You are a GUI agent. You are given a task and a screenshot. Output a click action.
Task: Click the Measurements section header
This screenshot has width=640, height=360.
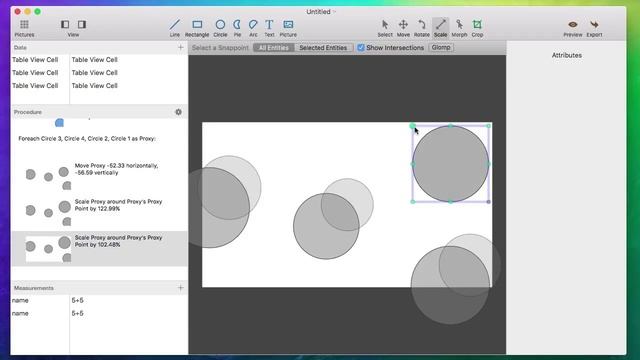[x=33, y=288]
